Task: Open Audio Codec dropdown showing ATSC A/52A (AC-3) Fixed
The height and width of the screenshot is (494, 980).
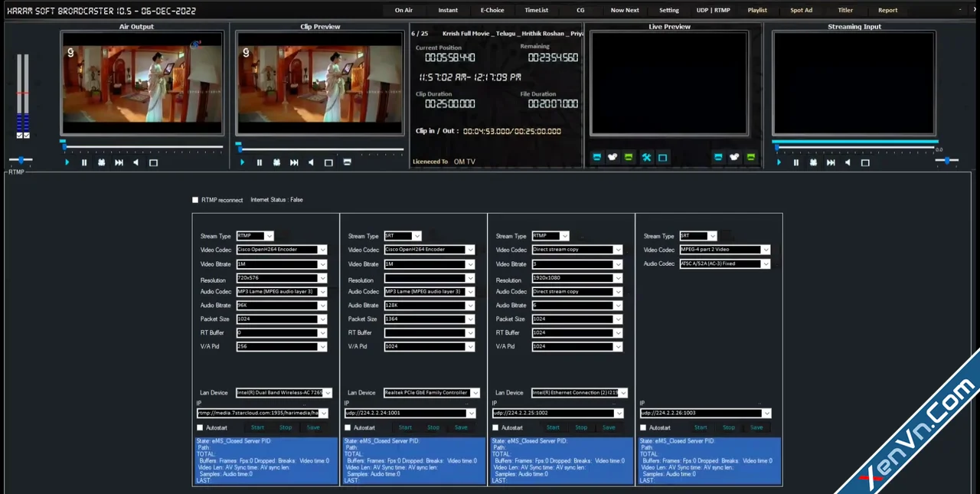Action: click(x=724, y=263)
